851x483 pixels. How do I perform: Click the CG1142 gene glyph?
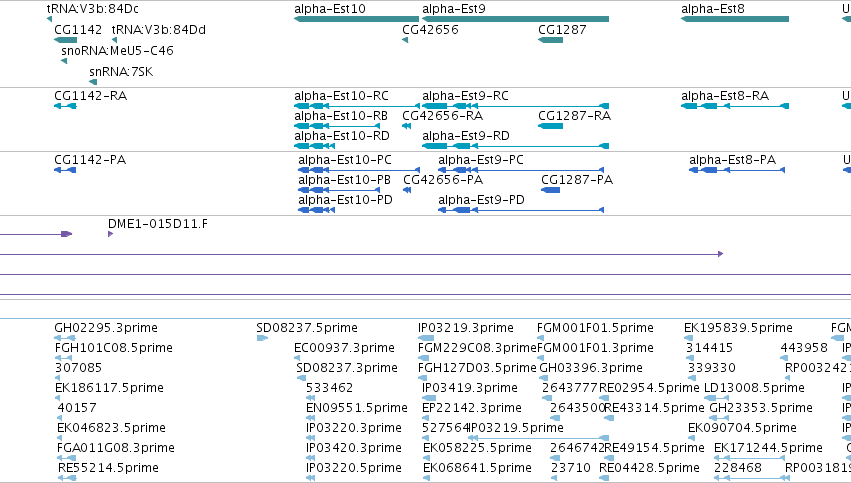pos(66,40)
